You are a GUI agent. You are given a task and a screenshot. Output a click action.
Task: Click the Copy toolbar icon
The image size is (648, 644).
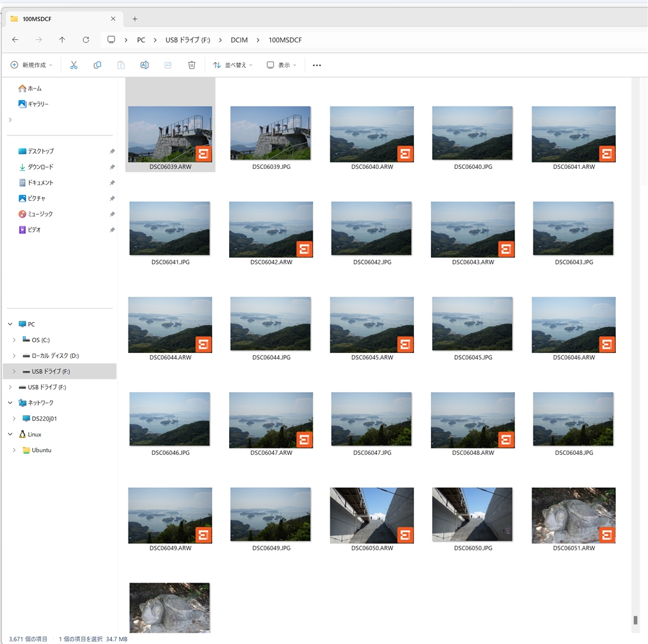(x=97, y=65)
